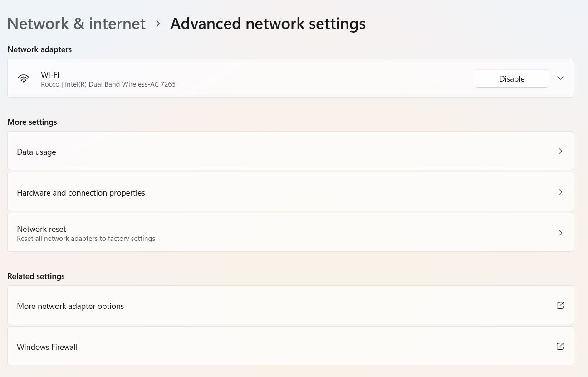The height and width of the screenshot is (377, 588).
Task: Open the Data usage settings row
Action: 290,151
